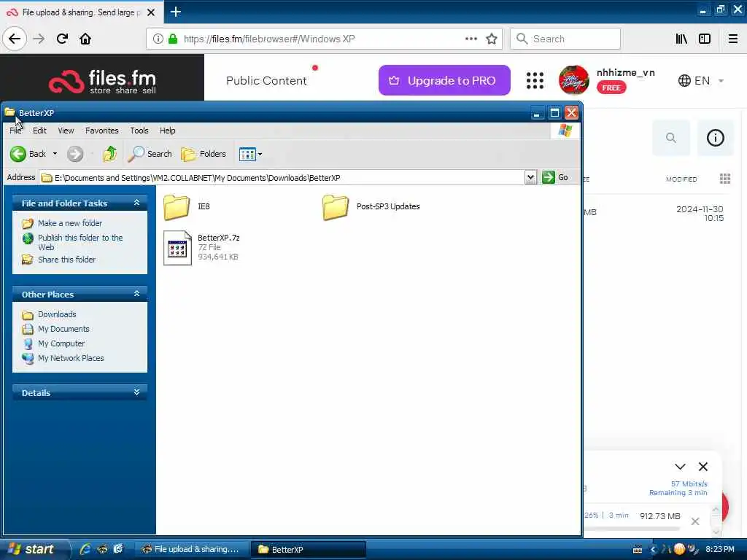
Task: Expand the Details panel
Action: (x=136, y=392)
